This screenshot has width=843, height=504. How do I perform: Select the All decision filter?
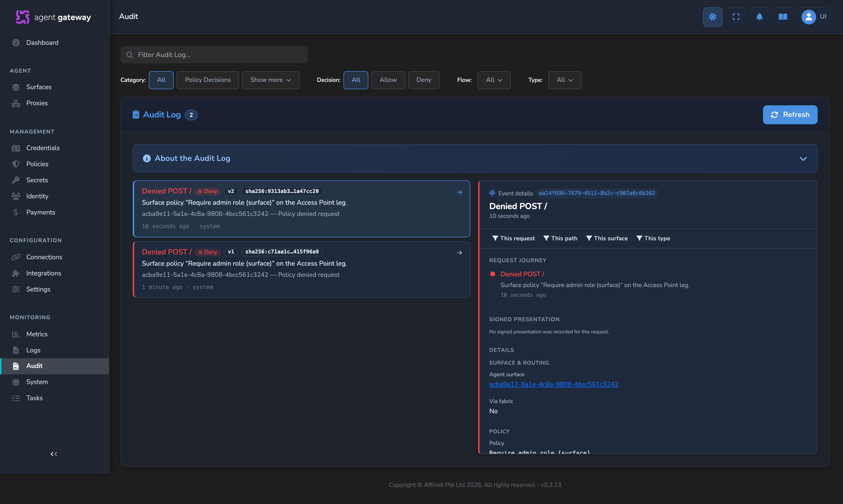[x=356, y=80]
